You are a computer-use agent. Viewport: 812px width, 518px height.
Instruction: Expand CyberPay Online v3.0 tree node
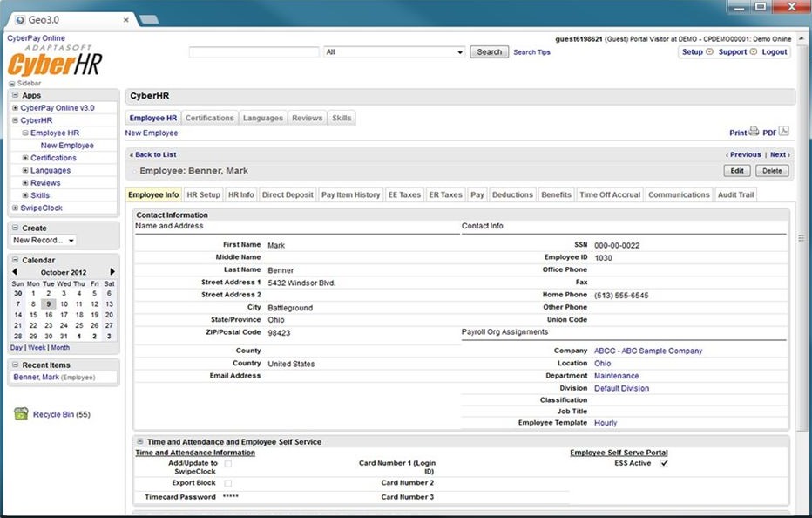click(x=15, y=108)
